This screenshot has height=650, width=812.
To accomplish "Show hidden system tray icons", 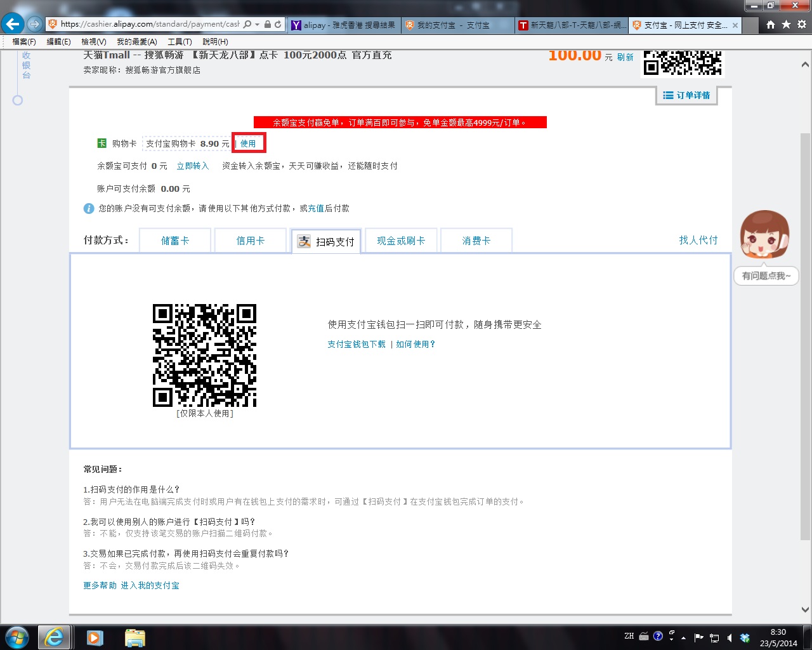I will click(x=683, y=637).
